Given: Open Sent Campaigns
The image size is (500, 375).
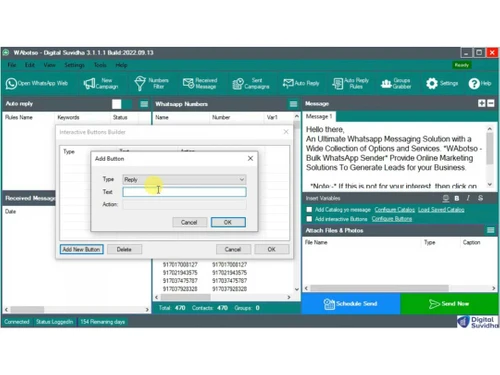Looking at the screenshot, I should [x=251, y=83].
